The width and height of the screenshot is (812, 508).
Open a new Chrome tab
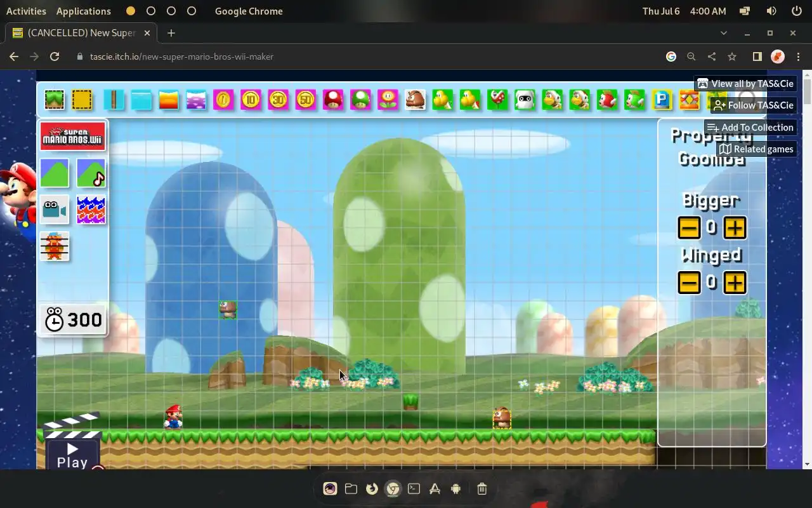point(171,33)
